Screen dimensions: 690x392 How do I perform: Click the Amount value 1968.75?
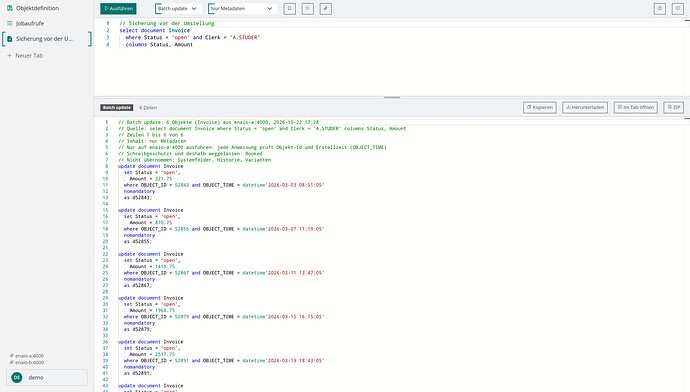[x=165, y=310]
